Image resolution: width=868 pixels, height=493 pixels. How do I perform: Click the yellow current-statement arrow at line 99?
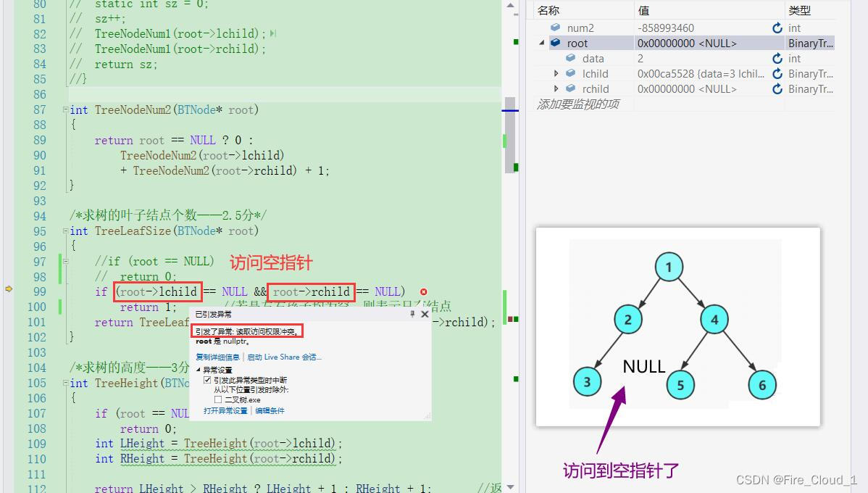pyautogui.click(x=8, y=289)
